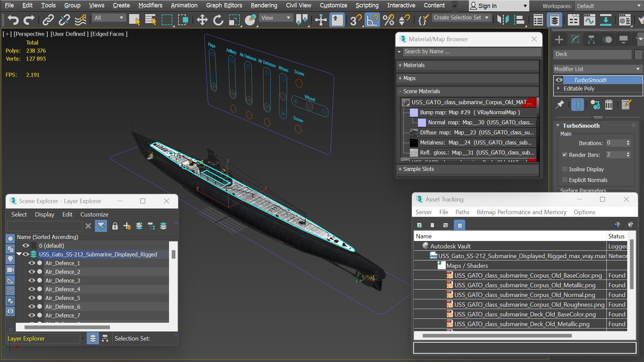Toggle the Spinner Snap tool
The image size is (644, 362).
[405, 20]
